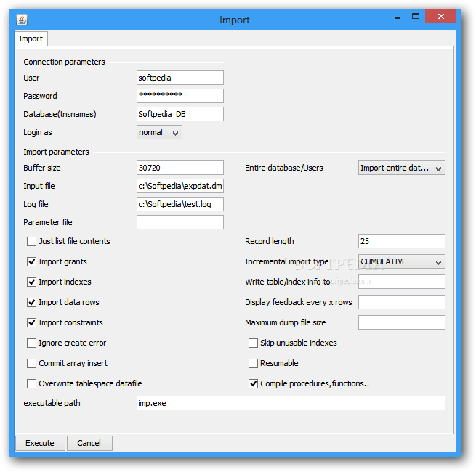476x472 pixels.
Task: Click the 'Connection parameters' heading
Action: [65, 62]
